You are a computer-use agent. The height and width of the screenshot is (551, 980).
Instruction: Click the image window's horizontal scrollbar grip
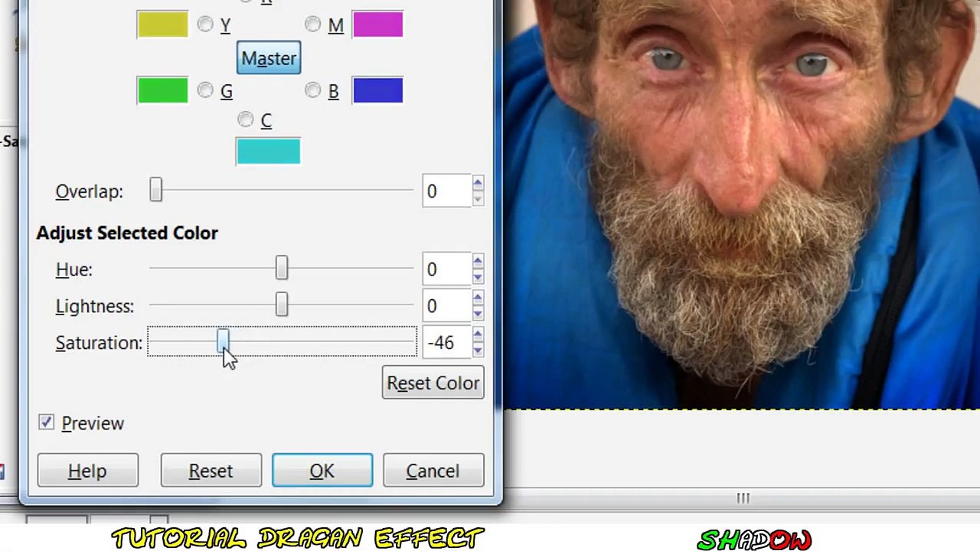(743, 498)
